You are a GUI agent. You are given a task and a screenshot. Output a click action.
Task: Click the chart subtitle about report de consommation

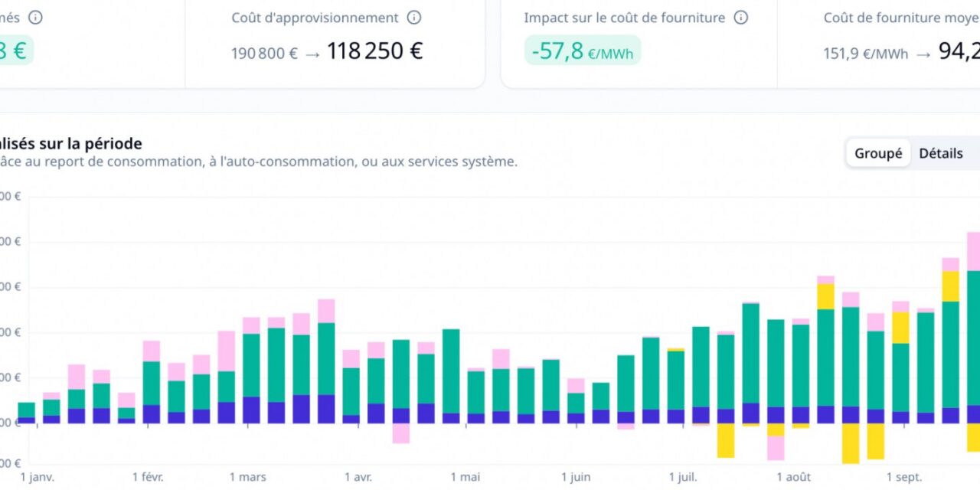click(259, 162)
